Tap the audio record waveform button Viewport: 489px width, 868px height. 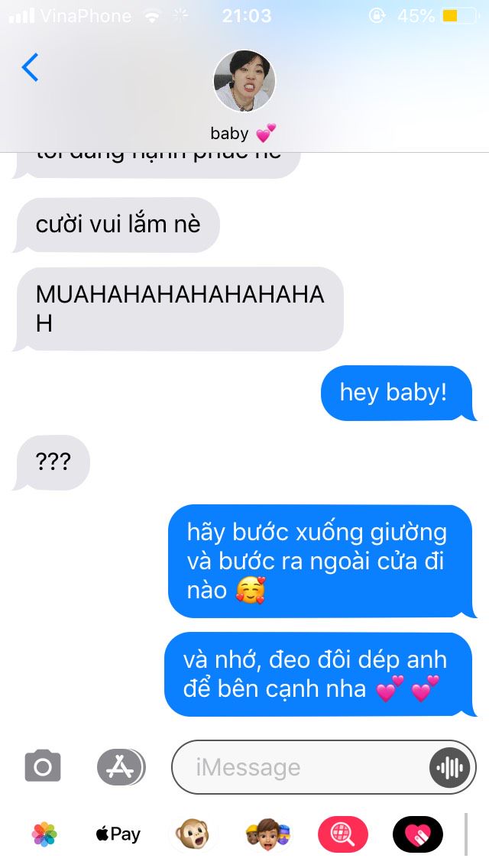click(450, 767)
